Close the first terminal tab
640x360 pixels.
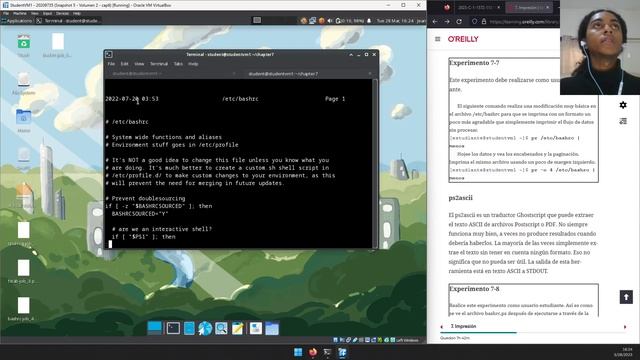tap(234, 74)
